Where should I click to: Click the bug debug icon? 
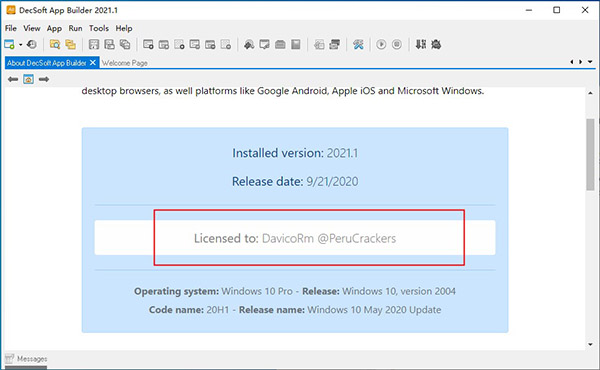click(436, 44)
